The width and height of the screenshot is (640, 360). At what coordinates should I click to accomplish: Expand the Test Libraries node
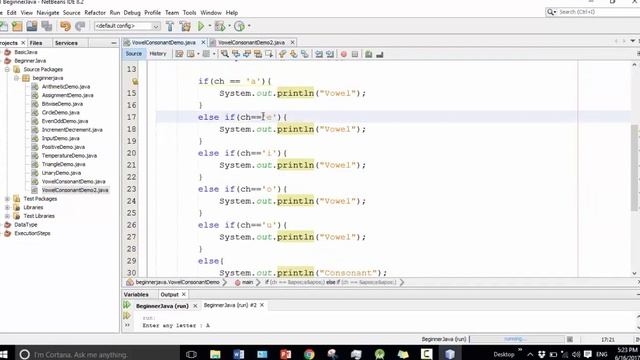pos(7,216)
